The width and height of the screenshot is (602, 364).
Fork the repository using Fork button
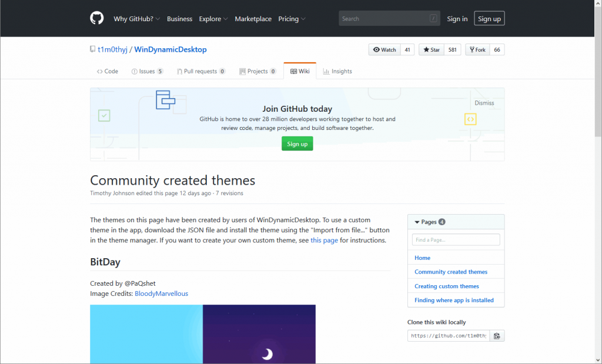point(477,50)
